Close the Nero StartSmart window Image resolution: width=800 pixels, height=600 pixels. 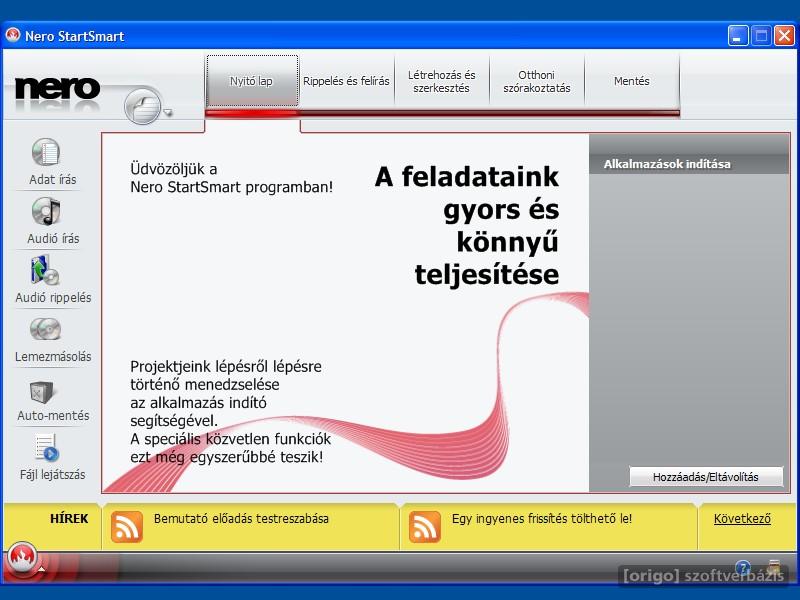[784, 36]
